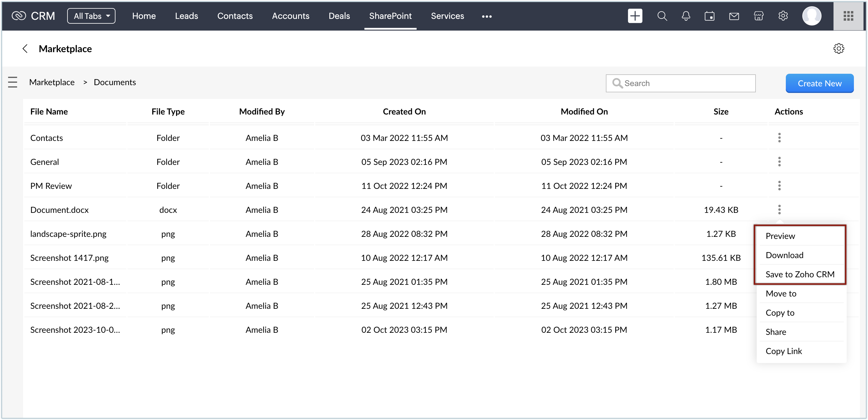Screen dimensions: 868x420
Task: Open the marketplace store icon
Action: [759, 16]
